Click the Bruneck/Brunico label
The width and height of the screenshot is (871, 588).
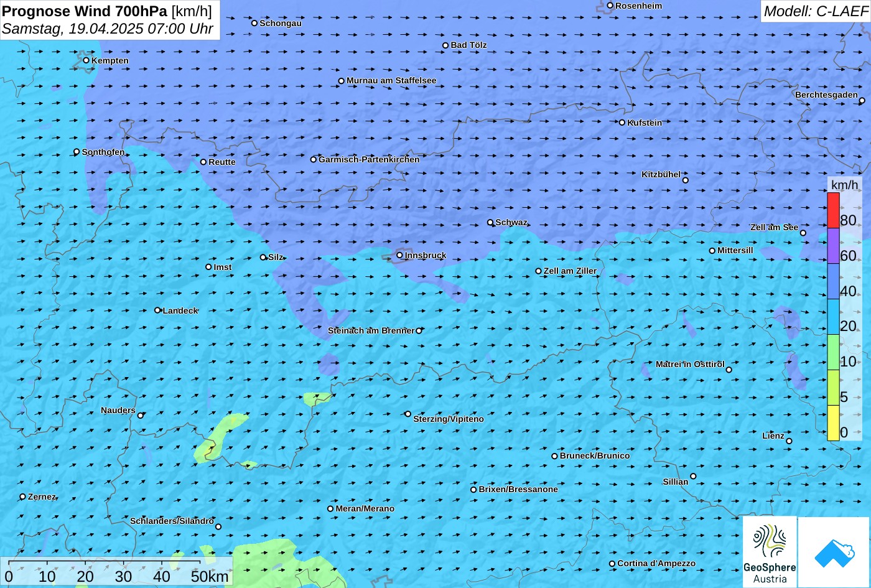click(595, 455)
